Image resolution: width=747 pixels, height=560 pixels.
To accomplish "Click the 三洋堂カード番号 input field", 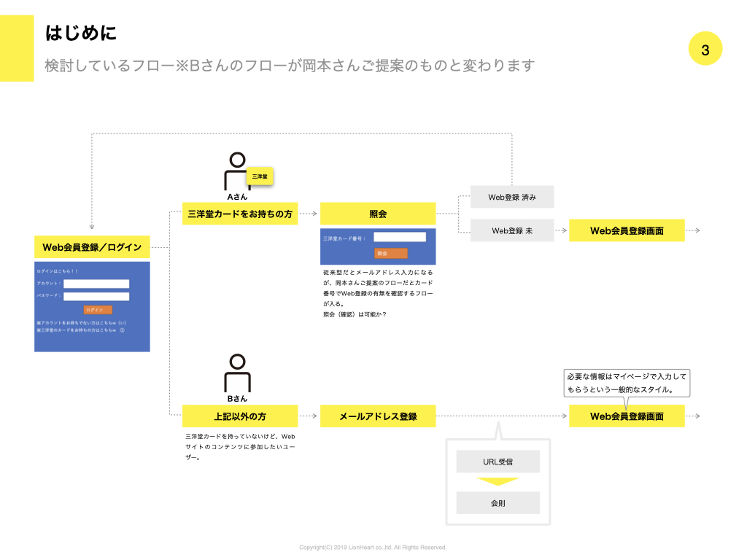I will tap(400, 237).
